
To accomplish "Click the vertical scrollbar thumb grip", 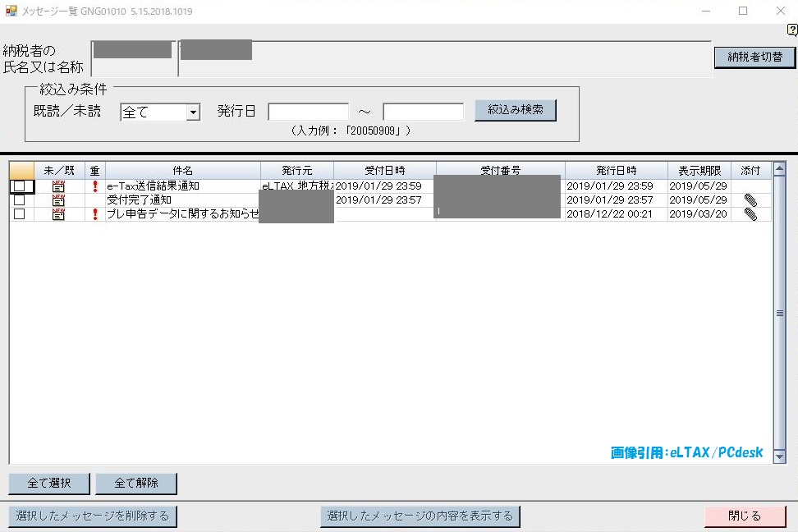I will [779, 313].
